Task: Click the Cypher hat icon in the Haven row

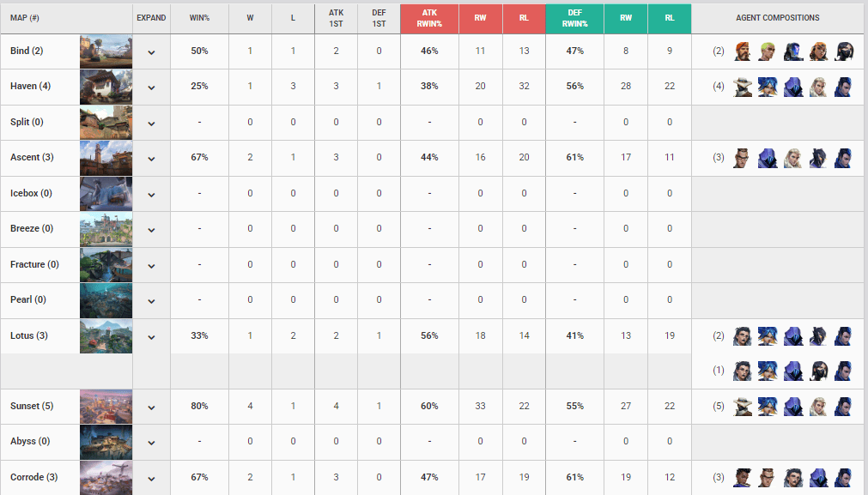Action: click(x=743, y=87)
